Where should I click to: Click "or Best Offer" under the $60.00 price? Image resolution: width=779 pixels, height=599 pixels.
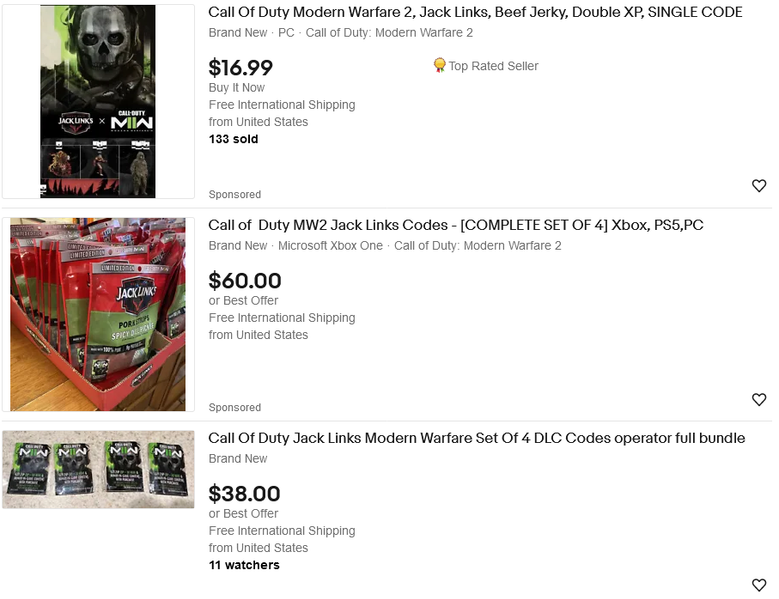pyautogui.click(x=243, y=301)
